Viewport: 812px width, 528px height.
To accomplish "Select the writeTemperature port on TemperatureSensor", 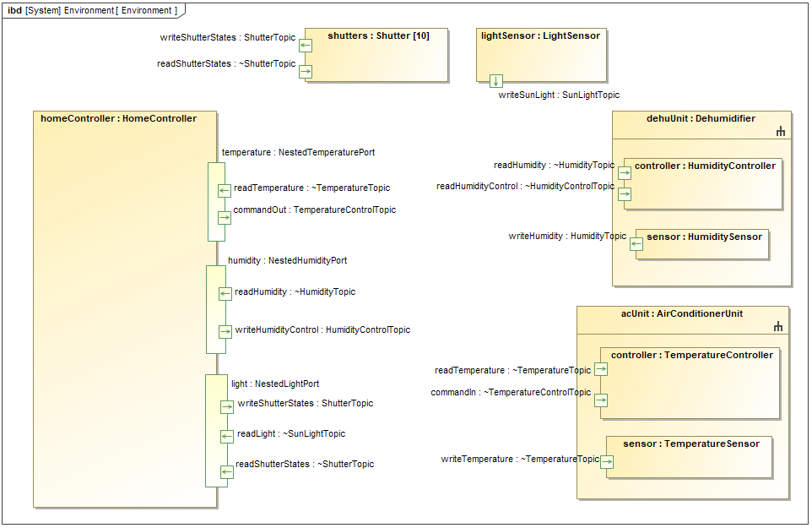I will pyautogui.click(x=606, y=462).
